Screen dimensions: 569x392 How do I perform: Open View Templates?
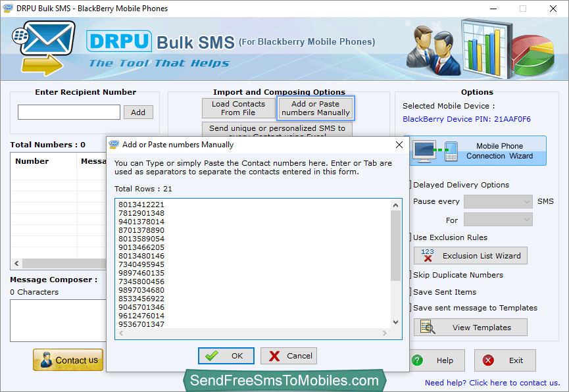470,328
